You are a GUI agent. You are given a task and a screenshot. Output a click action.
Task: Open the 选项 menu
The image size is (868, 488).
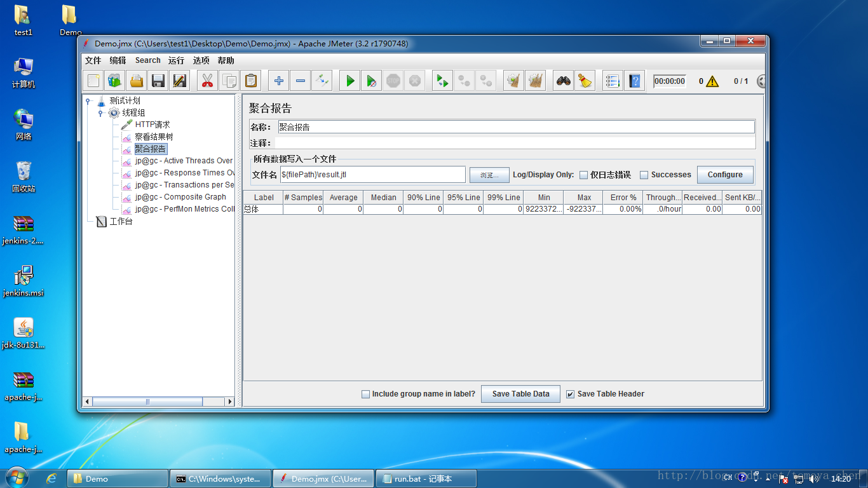[x=201, y=60]
